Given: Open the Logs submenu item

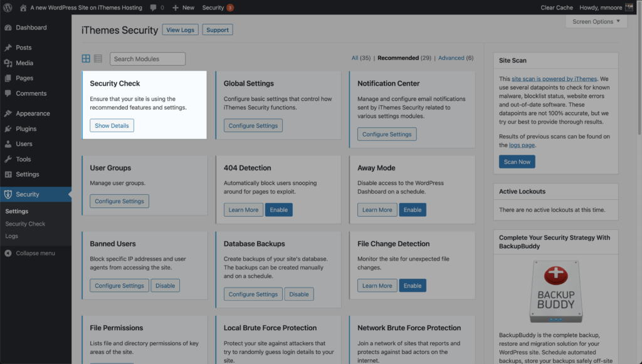Looking at the screenshot, I should pos(11,236).
